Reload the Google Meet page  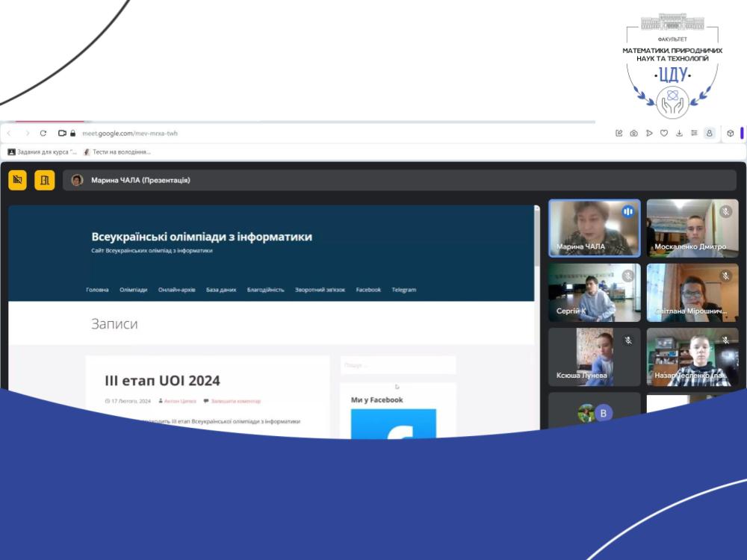coord(43,134)
